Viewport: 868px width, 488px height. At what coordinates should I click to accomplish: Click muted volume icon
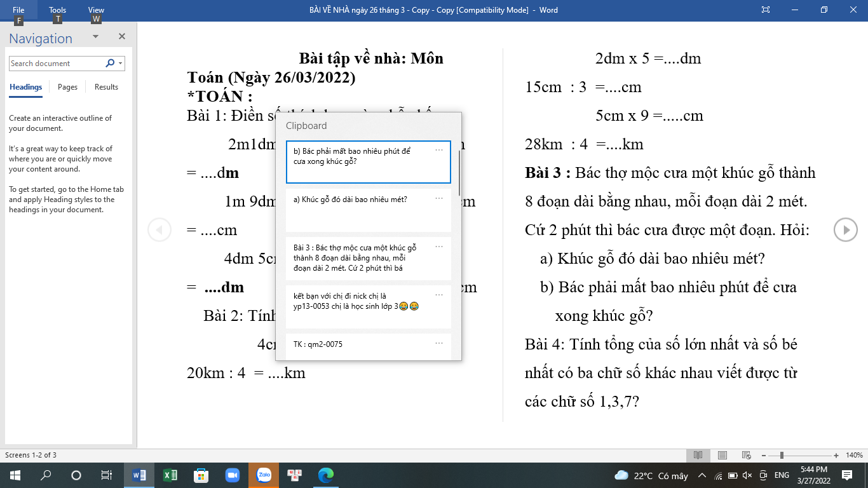pos(747,475)
